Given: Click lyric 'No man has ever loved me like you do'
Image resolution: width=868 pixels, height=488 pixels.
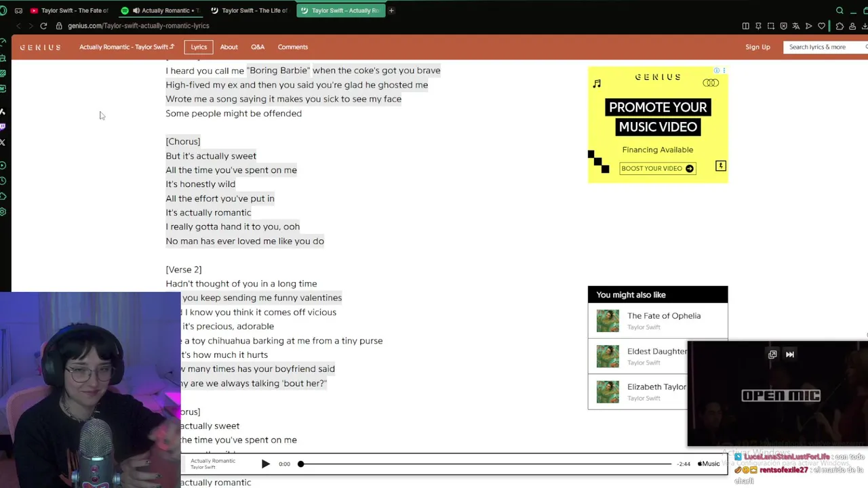Looking at the screenshot, I should [245, 241].
